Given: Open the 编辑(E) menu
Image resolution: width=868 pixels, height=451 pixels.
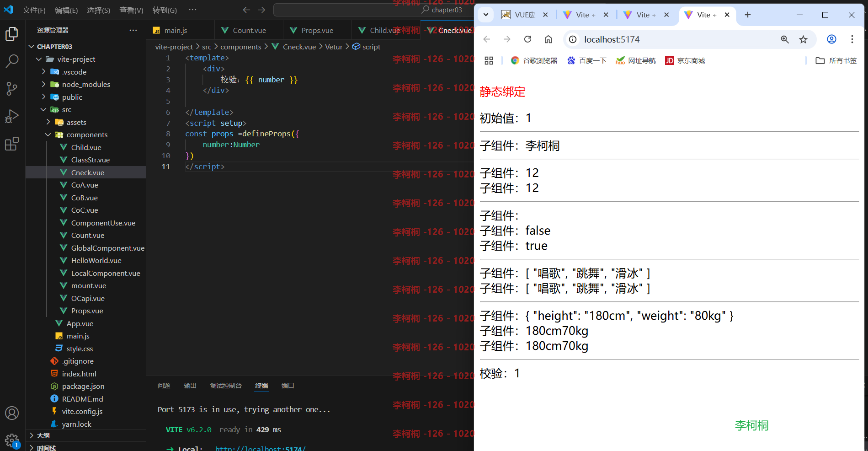Looking at the screenshot, I should [66, 10].
